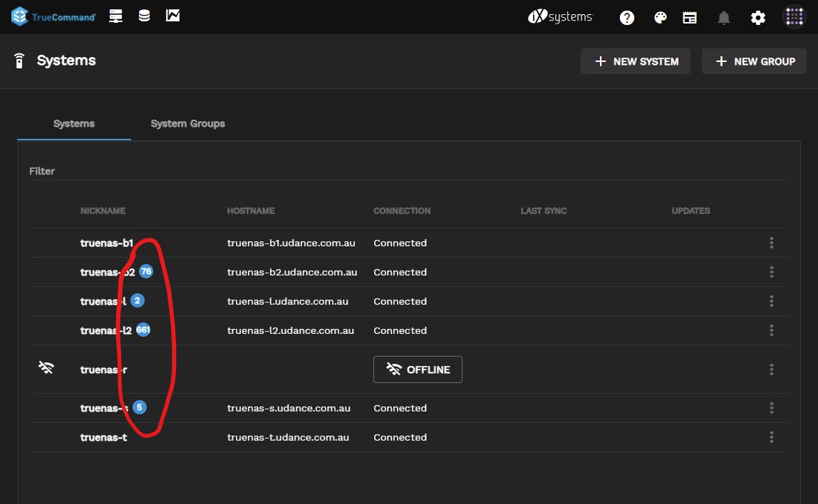Image resolution: width=818 pixels, height=504 pixels.
Task: Click Connected status in truenas-b1 row
Action: [400, 243]
